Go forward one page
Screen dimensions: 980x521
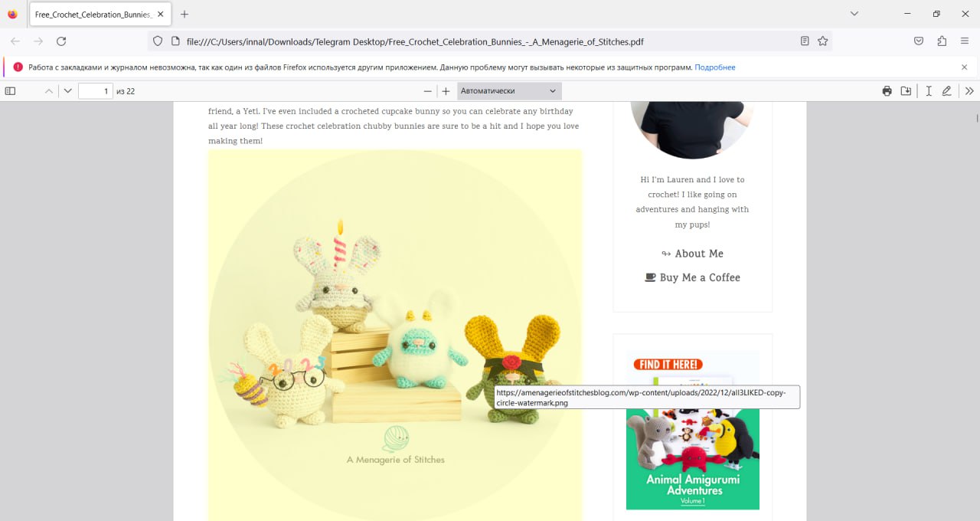pyautogui.click(x=38, y=41)
